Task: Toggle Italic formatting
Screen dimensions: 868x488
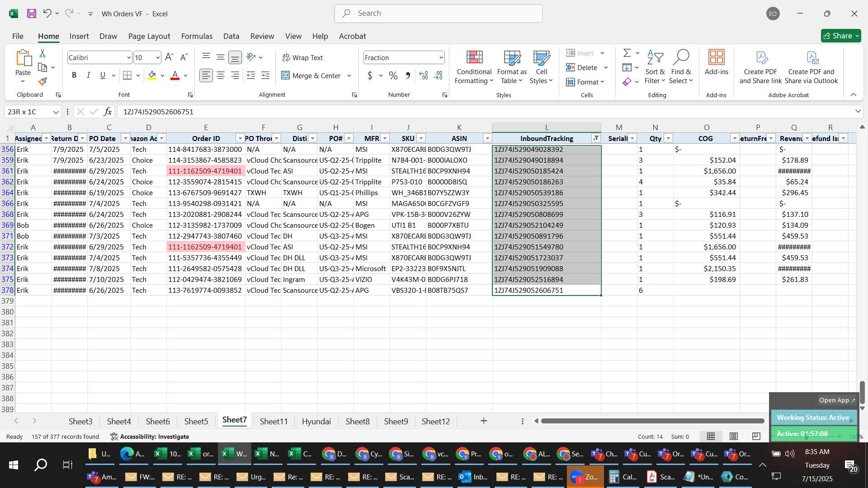Action: 89,75
